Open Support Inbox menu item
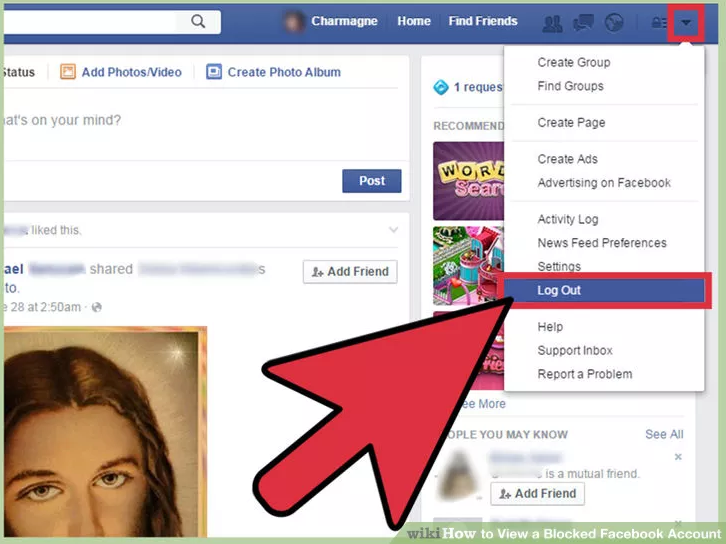The height and width of the screenshot is (544, 726). (575, 350)
